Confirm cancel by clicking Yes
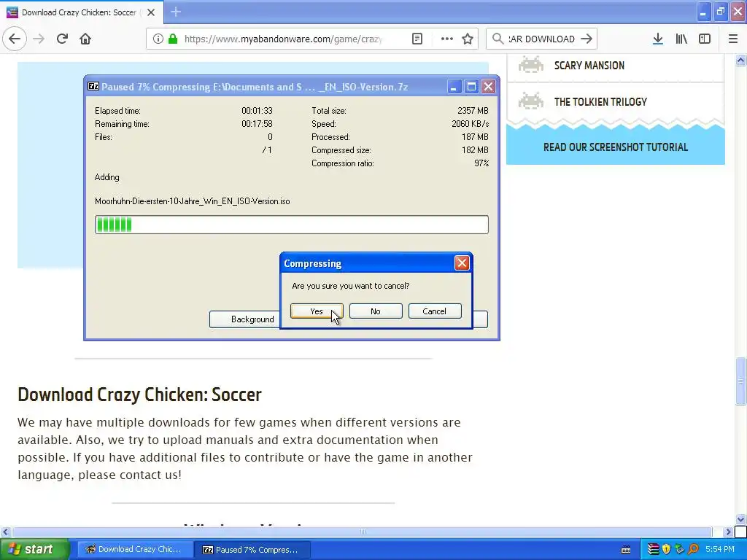Screen dimensions: 747x560 (x=317, y=311)
